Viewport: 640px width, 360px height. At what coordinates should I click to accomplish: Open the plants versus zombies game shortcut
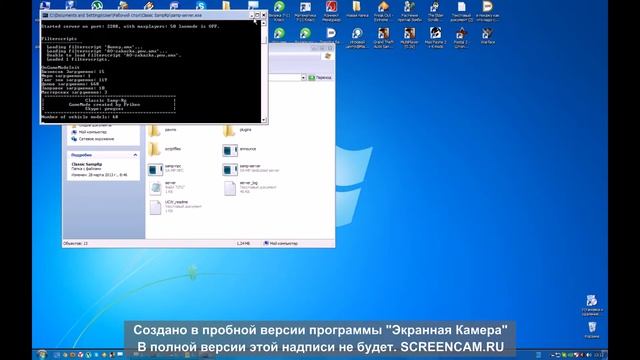[409, 11]
